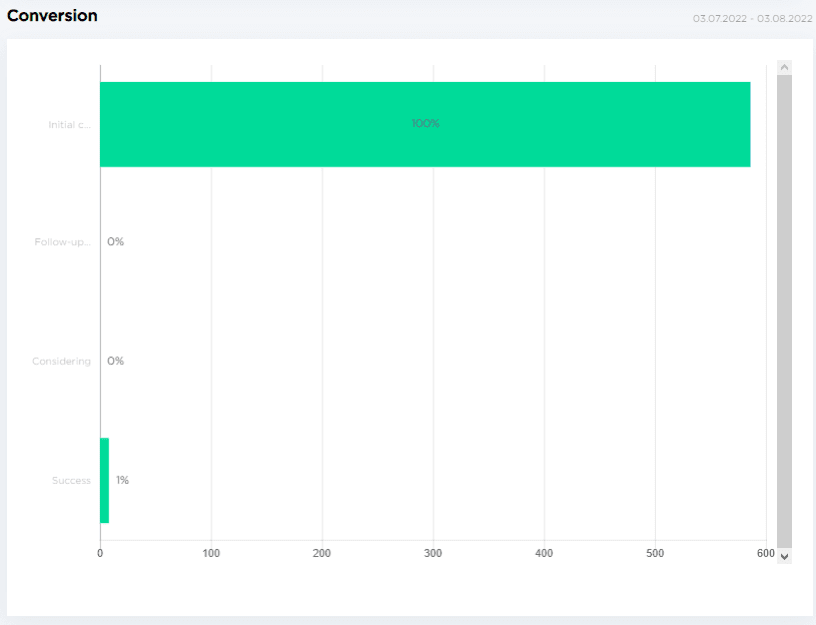Click the truncated 'Initial c...' axis label
Image resolution: width=816 pixels, height=625 pixels.
tap(69, 125)
